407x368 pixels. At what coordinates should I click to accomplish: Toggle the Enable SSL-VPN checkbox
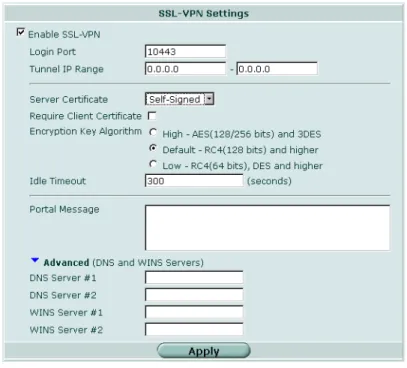click(x=21, y=32)
